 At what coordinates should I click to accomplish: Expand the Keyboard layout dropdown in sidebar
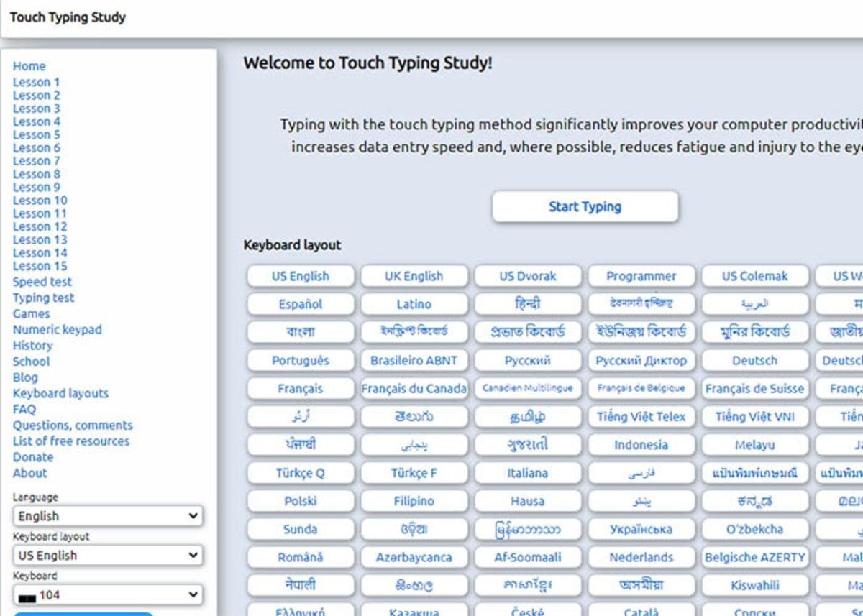point(108,556)
